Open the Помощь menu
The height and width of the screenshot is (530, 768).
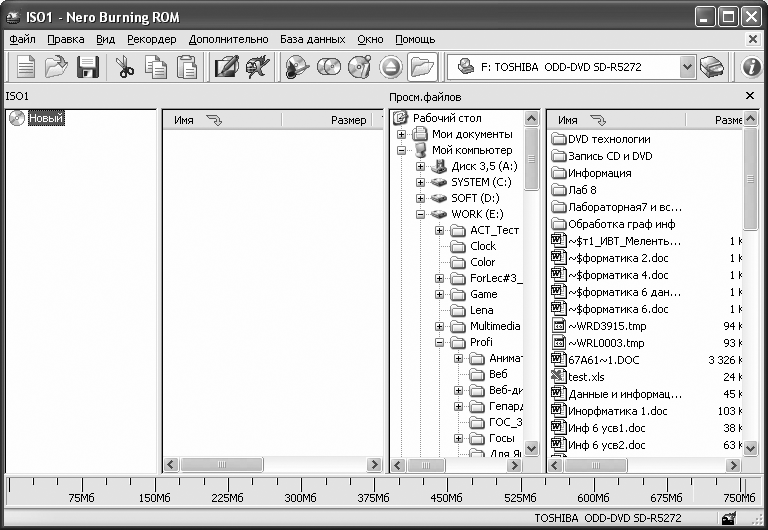415,39
